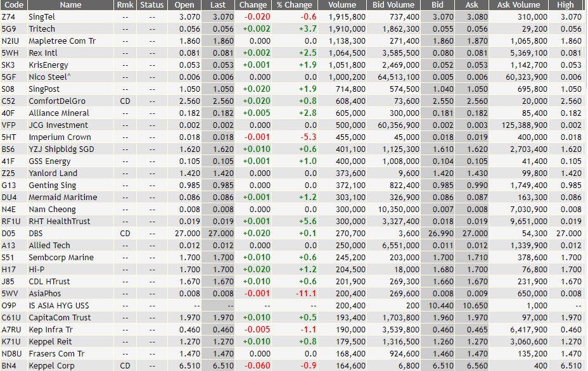Screen dimensions: 588x371
Task: Select the AsiaPhos stock name
Action: (x=44, y=293)
